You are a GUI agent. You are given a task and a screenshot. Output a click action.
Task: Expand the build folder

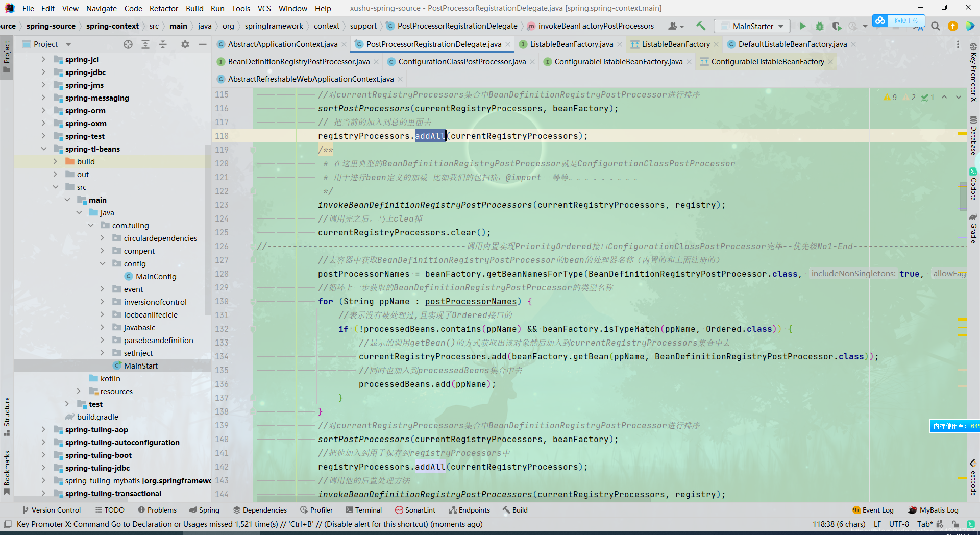tap(55, 162)
